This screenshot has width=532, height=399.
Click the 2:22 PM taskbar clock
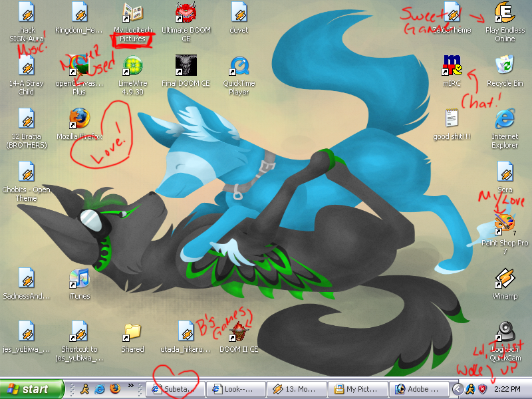tap(507, 389)
